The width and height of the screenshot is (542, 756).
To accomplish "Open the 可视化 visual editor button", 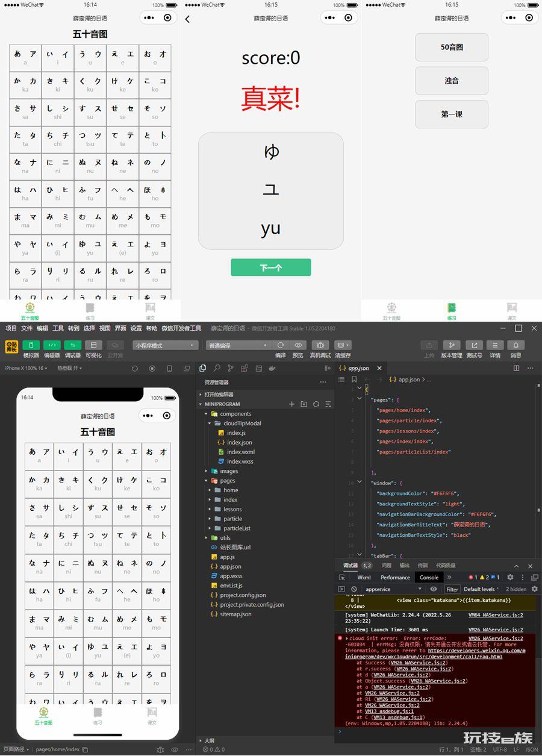I will tap(93, 345).
